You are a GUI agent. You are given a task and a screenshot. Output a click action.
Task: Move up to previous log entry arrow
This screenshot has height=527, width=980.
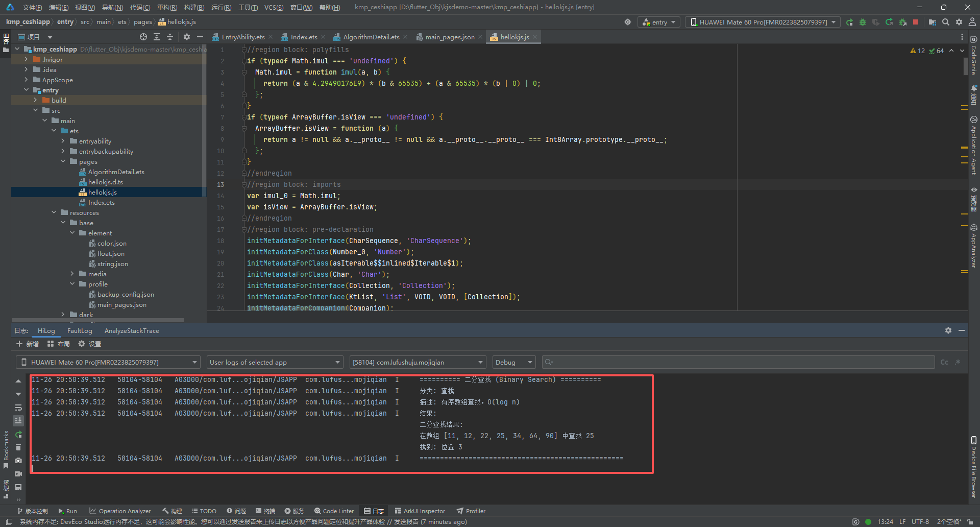pos(18,381)
